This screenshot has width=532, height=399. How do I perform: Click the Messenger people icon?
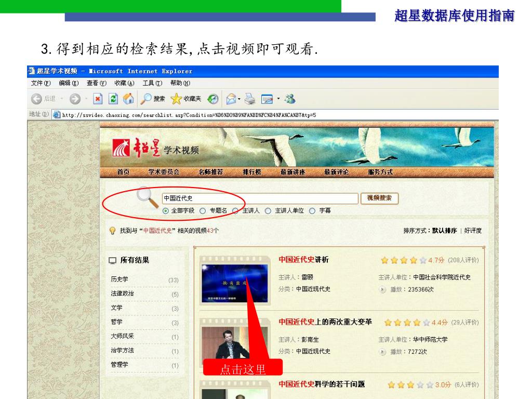(290, 99)
